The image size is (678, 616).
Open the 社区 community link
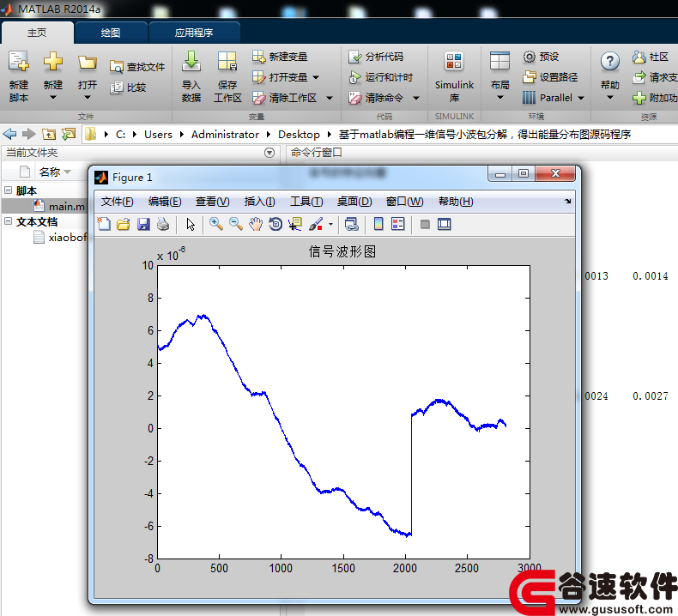click(x=651, y=57)
